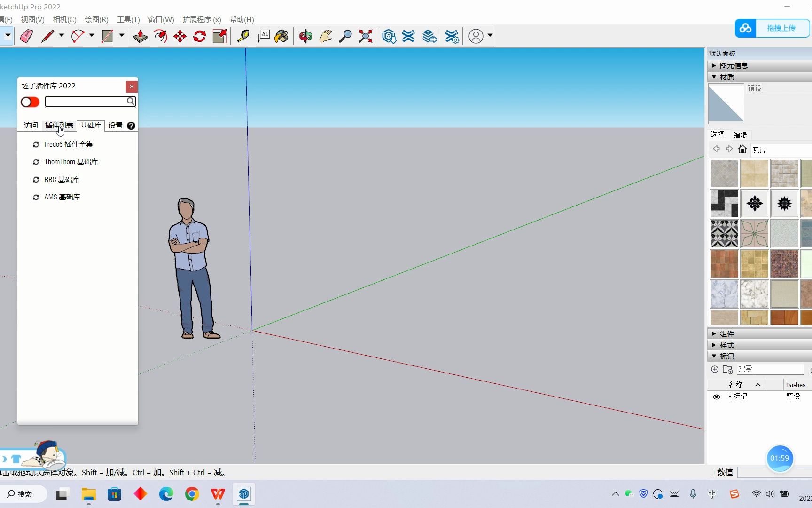Viewport: 812px width, 508px height.
Task: Toggle visibility eye of 未标记 tag
Action: click(x=717, y=397)
